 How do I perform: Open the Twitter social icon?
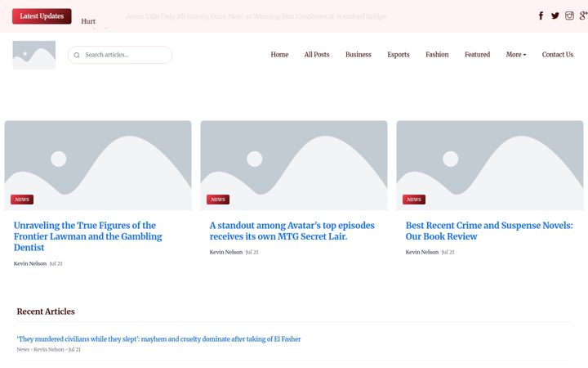click(x=555, y=16)
